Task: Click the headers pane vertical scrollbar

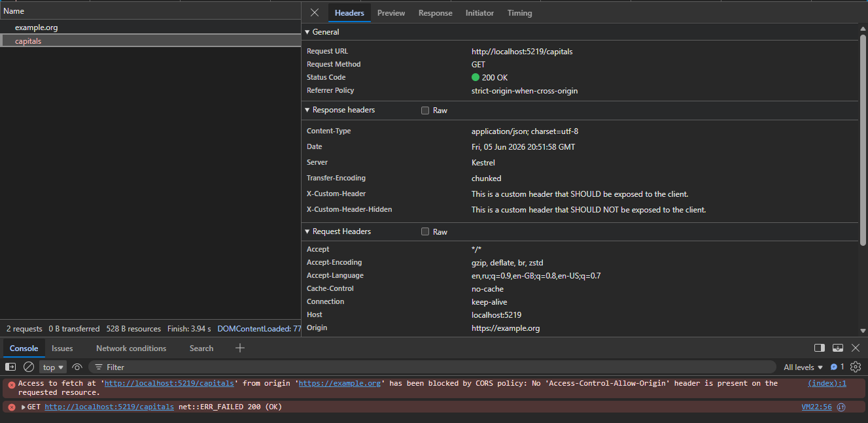Action: 863,141
